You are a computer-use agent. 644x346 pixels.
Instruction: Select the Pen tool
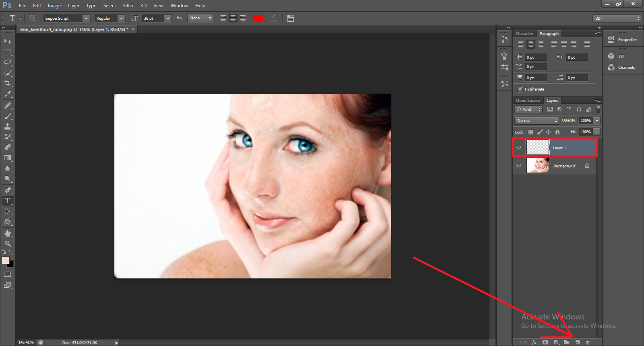pyautogui.click(x=8, y=190)
